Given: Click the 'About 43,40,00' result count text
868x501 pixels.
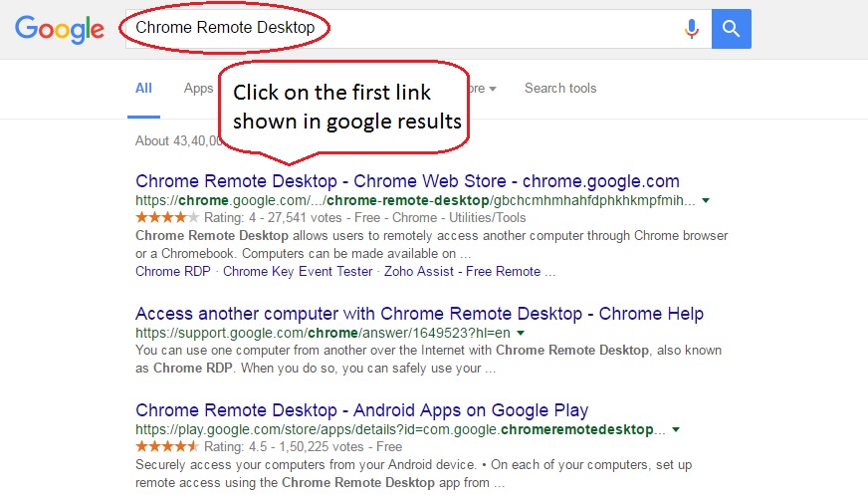Looking at the screenshot, I should pos(178,140).
